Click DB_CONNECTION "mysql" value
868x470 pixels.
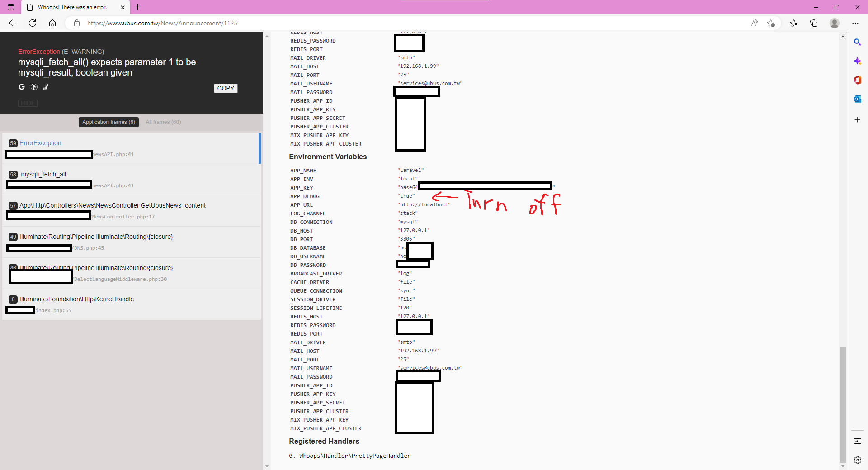click(x=407, y=222)
